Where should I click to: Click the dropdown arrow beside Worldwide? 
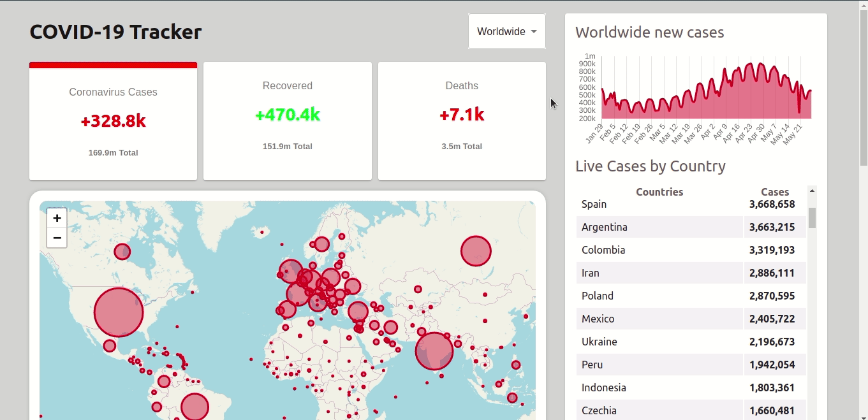(x=534, y=32)
